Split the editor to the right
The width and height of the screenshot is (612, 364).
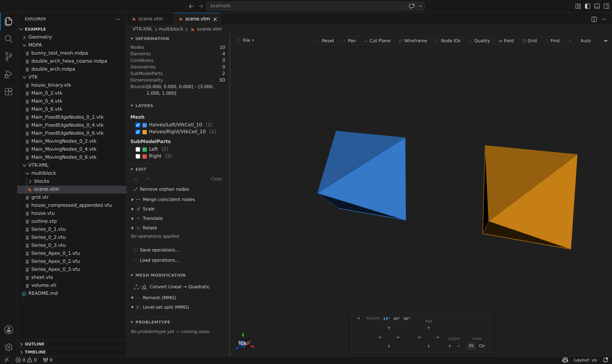click(594, 19)
